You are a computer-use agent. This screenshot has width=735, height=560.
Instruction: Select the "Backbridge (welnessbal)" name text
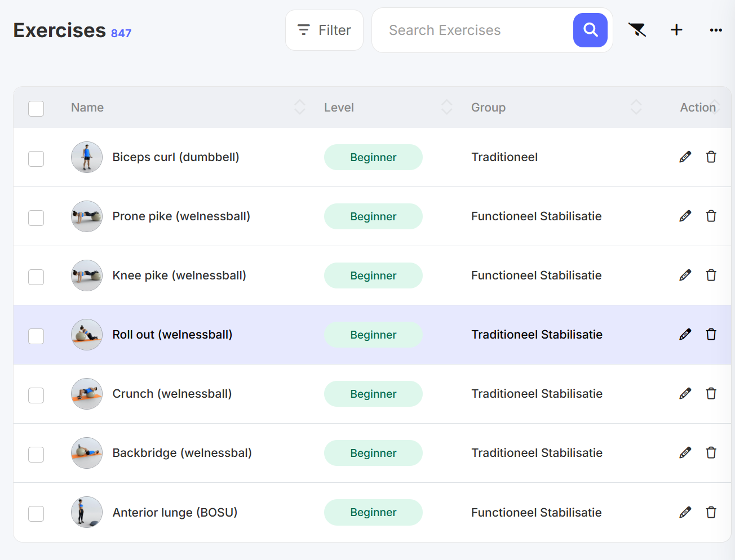[182, 453]
